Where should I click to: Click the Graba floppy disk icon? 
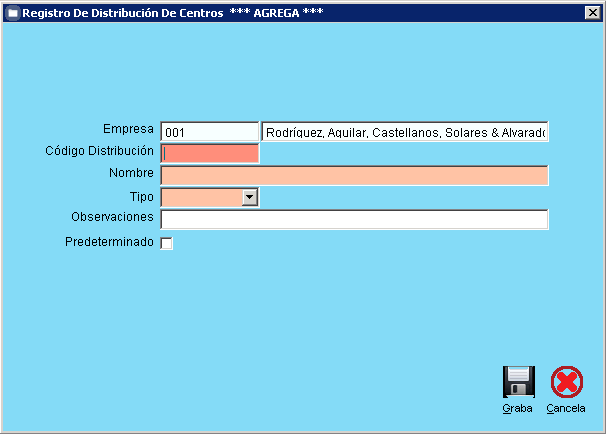(518, 383)
